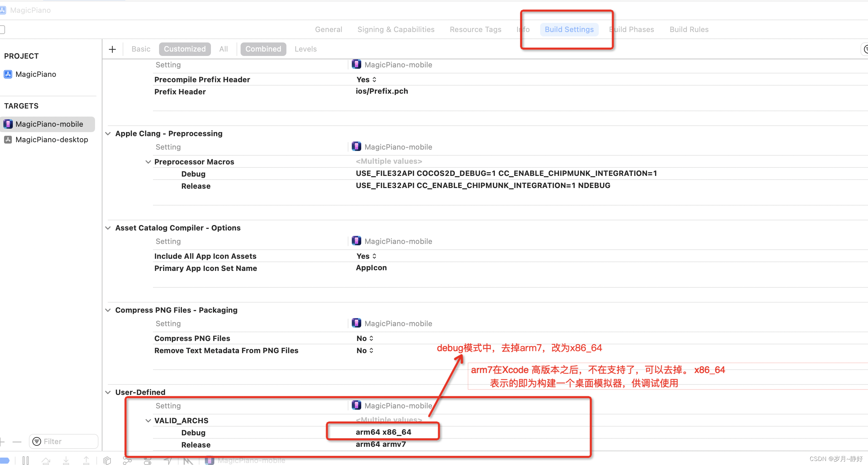Select the Primary App Icon Set Name row
Image resolution: width=868 pixels, height=465 pixels.
pos(510,268)
